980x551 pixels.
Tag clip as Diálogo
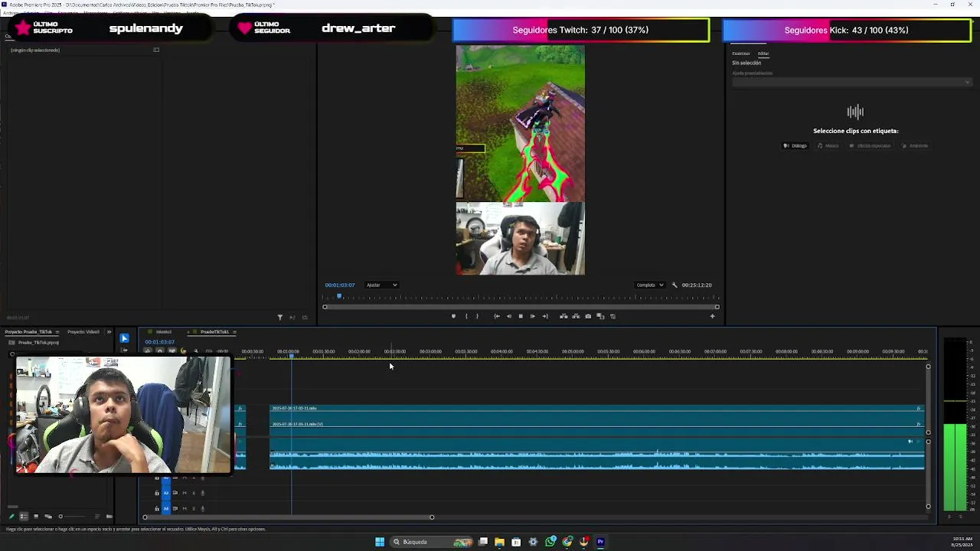tap(795, 145)
